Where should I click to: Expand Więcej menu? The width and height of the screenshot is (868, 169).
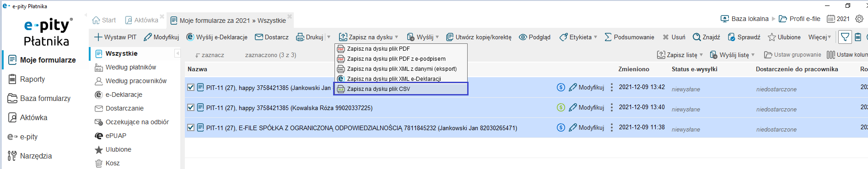(819, 37)
